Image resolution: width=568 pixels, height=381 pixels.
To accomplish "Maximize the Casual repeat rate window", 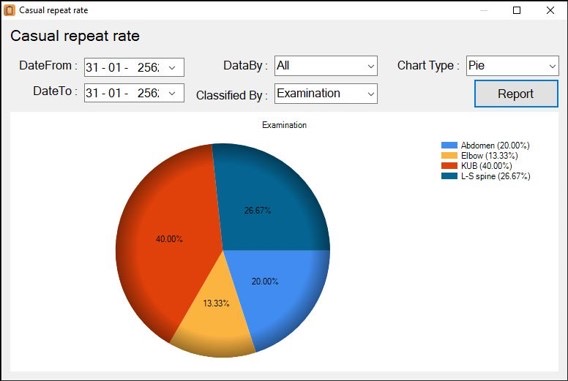I will (517, 10).
